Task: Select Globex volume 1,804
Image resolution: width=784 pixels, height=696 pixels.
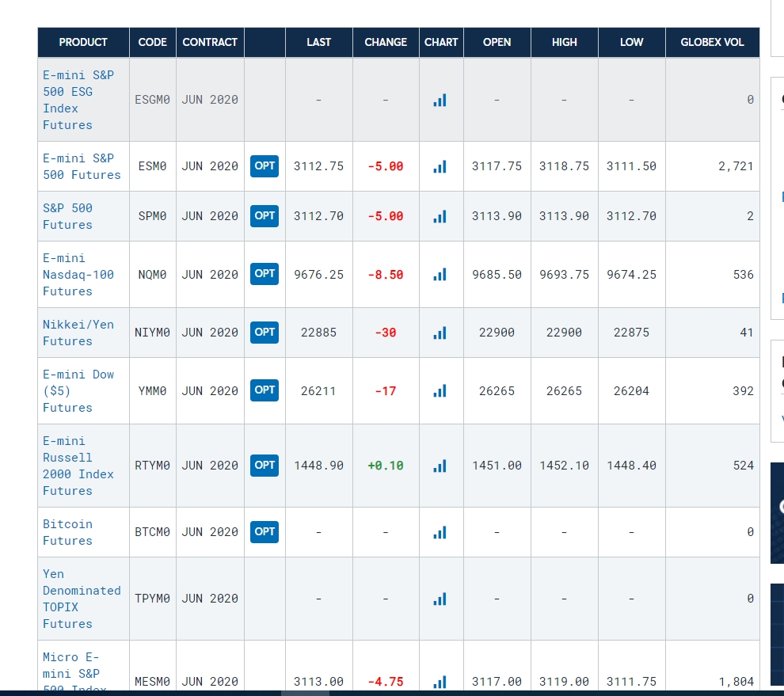Action: pyautogui.click(x=736, y=682)
